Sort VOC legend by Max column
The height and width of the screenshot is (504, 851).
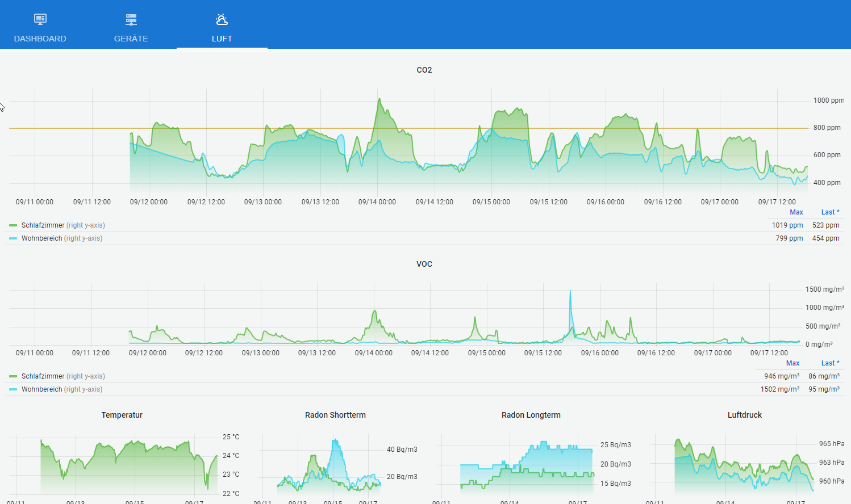[x=792, y=363]
